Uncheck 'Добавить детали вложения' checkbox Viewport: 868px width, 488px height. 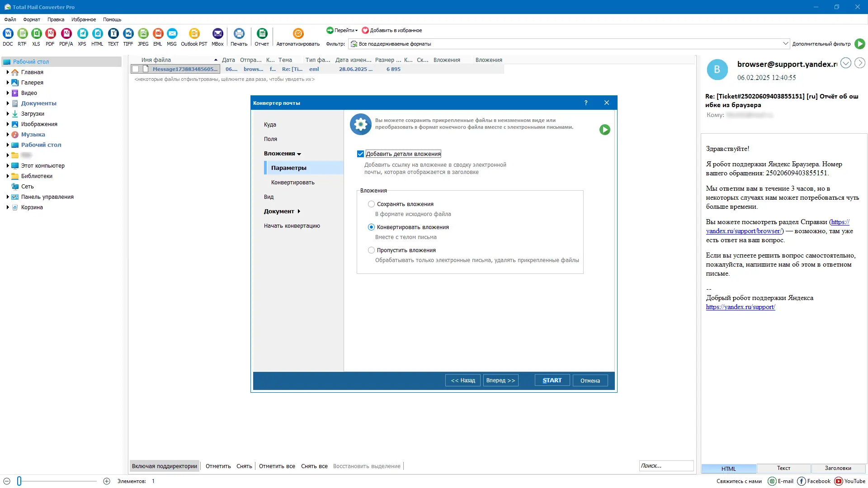point(360,154)
